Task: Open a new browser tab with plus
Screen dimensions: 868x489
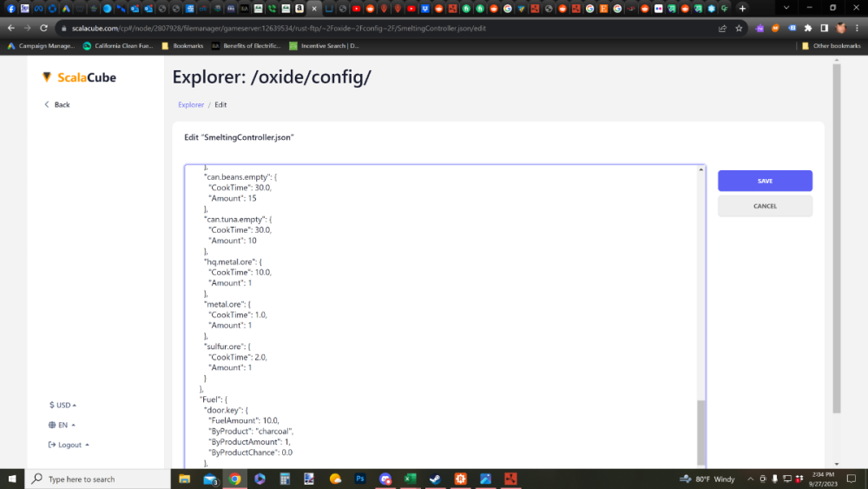Action: tap(742, 8)
